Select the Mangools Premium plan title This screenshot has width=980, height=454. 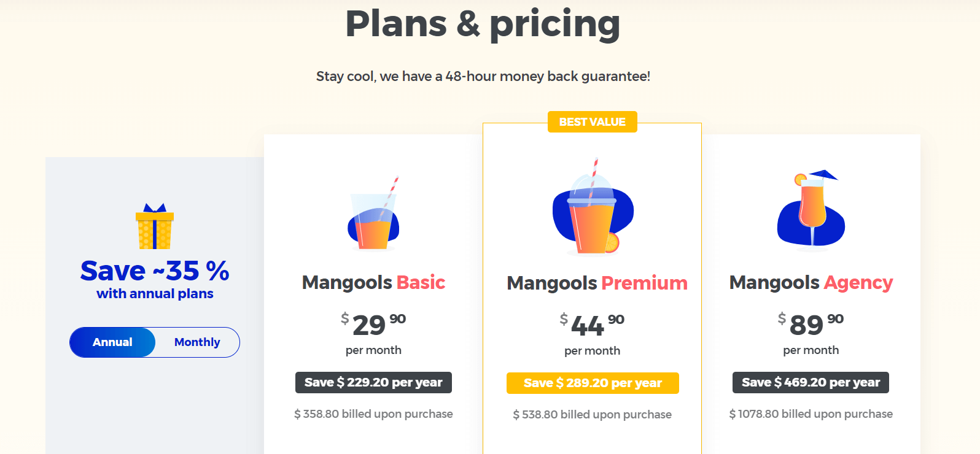[597, 283]
